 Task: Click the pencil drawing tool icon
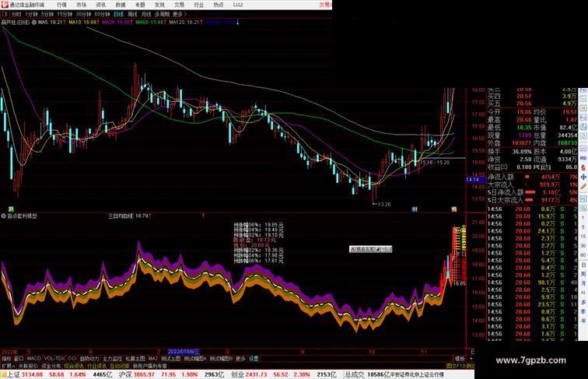click(583, 186)
